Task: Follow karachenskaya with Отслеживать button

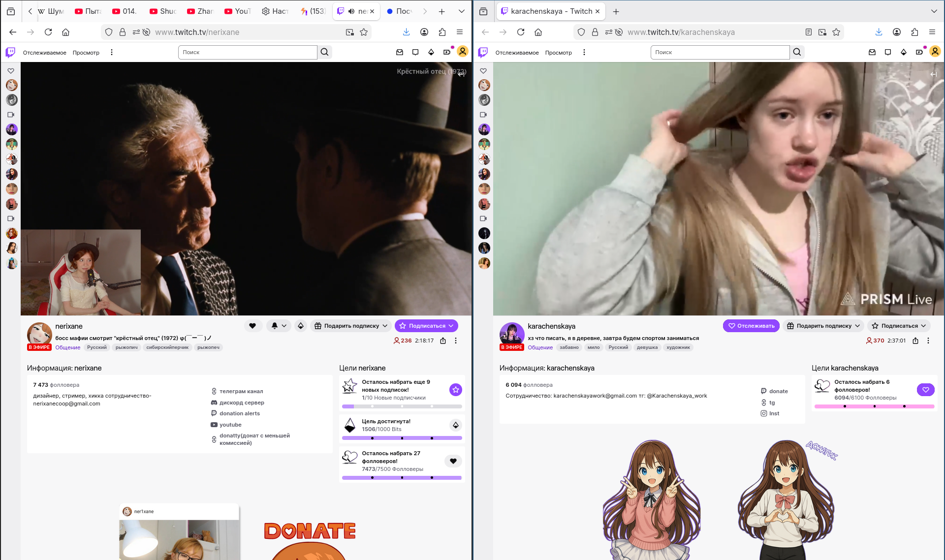Action: pos(751,326)
